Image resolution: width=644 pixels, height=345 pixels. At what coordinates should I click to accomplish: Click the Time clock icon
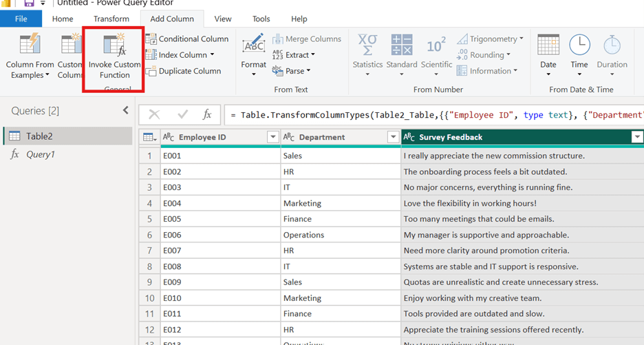pyautogui.click(x=579, y=44)
